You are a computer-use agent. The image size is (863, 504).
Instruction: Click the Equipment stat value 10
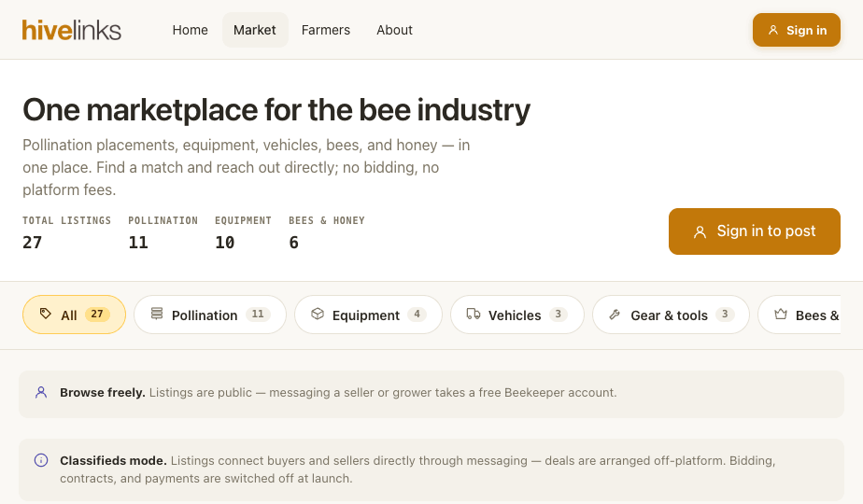[x=224, y=243]
